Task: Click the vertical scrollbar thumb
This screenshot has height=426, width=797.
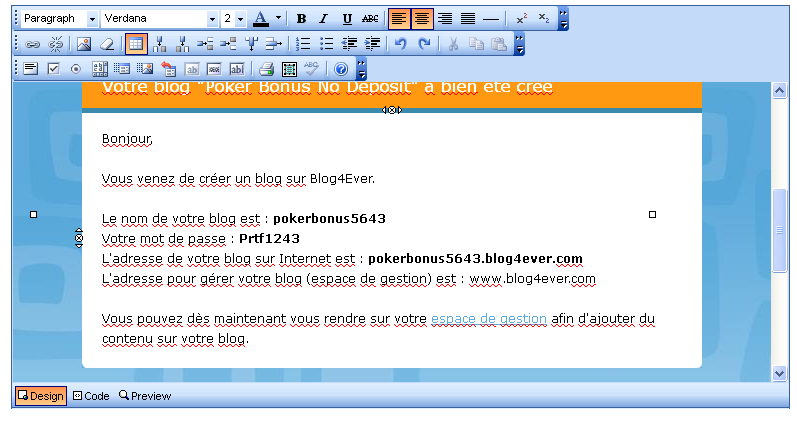Action: 780,231
